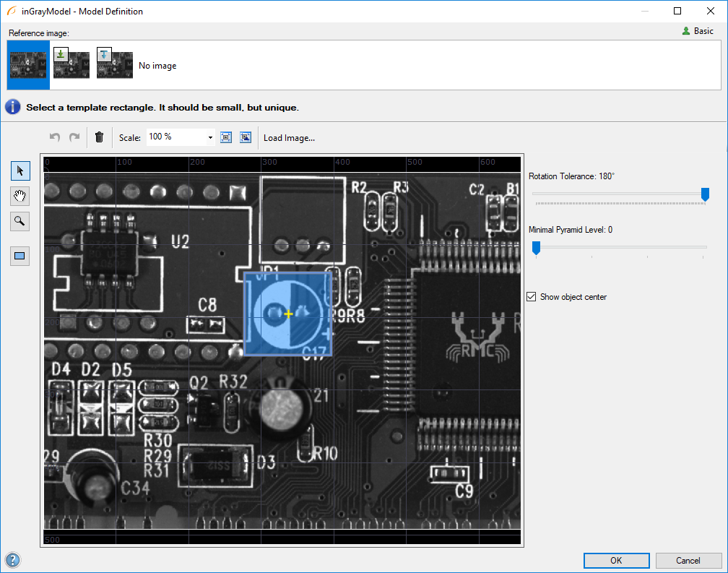Click the Minimal Pyramid Level slider handle
Screen dimensions: 728x573
tap(536, 248)
